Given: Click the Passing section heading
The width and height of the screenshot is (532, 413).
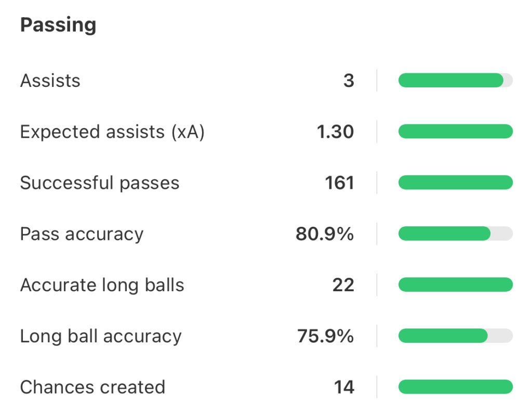Looking at the screenshot, I should coord(58,25).
